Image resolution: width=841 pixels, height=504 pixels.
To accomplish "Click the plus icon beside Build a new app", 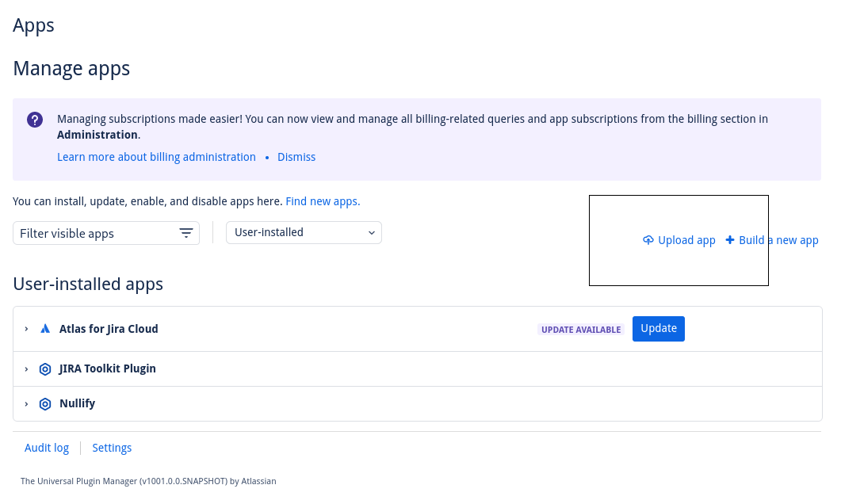I will [730, 240].
